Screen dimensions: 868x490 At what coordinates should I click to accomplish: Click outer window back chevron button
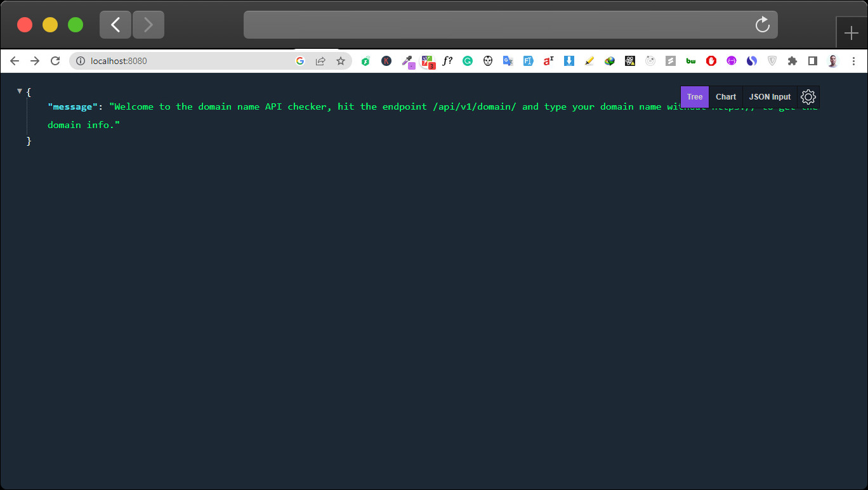tap(115, 25)
